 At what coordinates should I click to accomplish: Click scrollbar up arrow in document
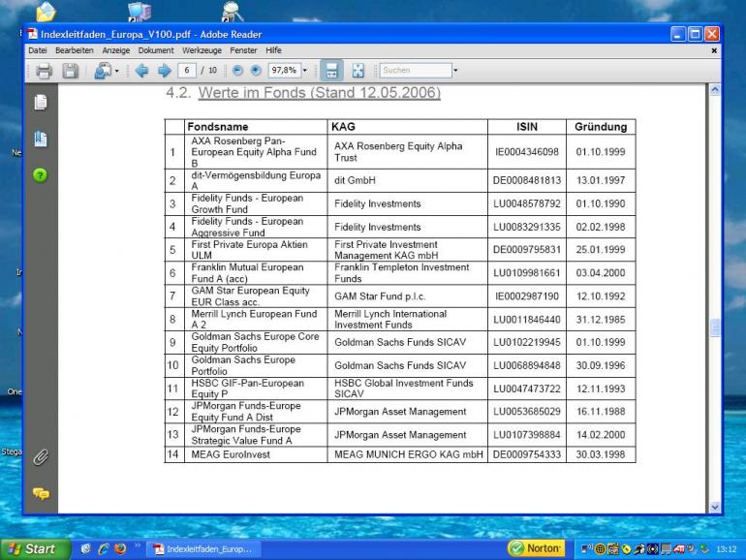(715, 89)
